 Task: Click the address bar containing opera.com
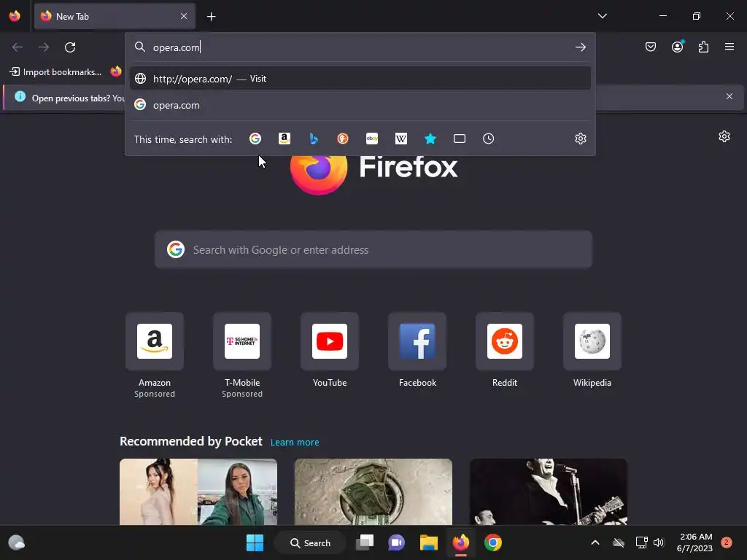(x=360, y=47)
